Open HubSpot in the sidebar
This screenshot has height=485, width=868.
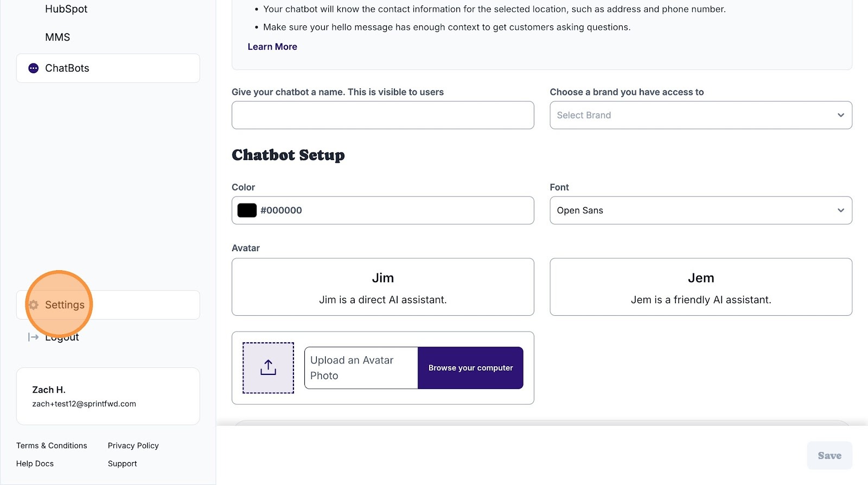click(66, 9)
